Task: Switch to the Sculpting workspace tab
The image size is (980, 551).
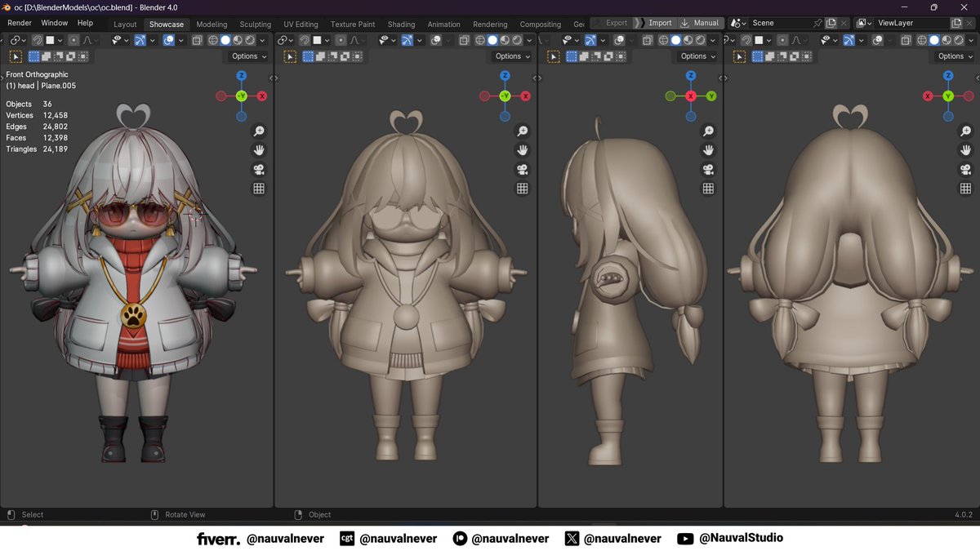Action: pyautogui.click(x=255, y=24)
